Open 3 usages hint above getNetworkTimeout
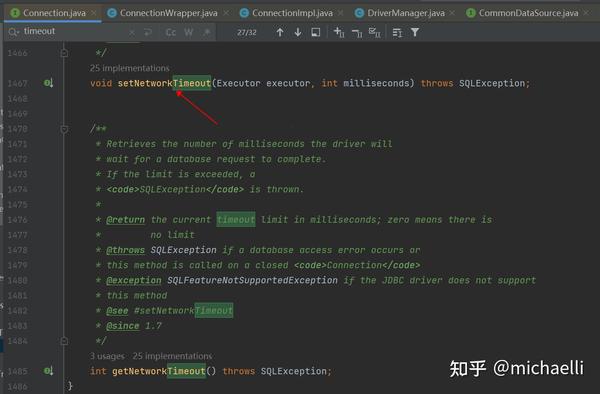 pyautogui.click(x=108, y=356)
